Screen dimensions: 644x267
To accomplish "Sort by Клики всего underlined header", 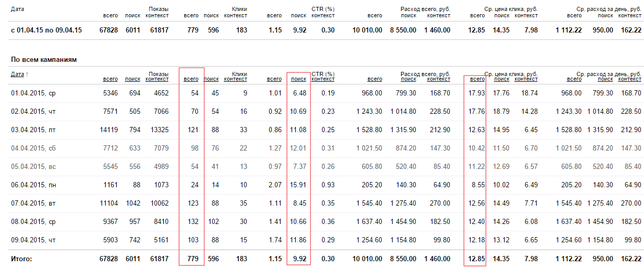I will (x=191, y=79).
